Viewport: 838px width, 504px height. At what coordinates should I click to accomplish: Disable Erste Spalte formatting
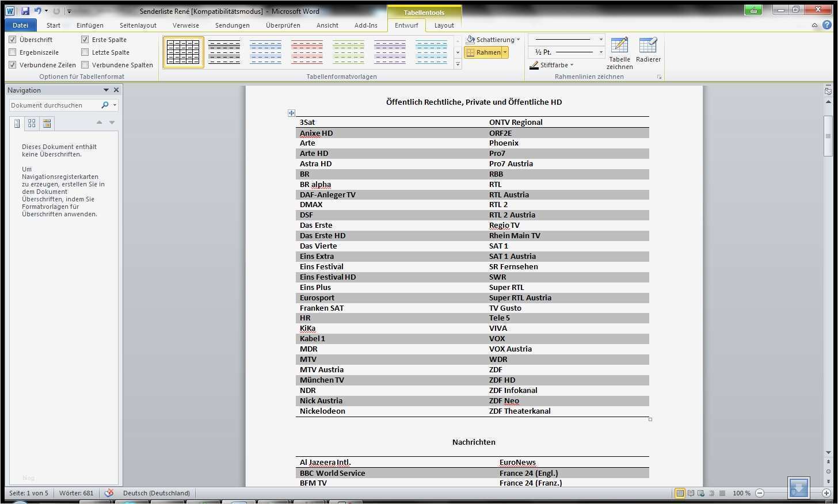pos(85,39)
